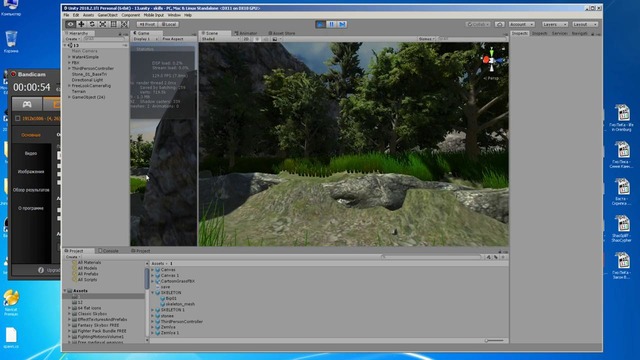Open the Layout dropdown
The height and width of the screenshot is (360, 640).
(585, 24)
